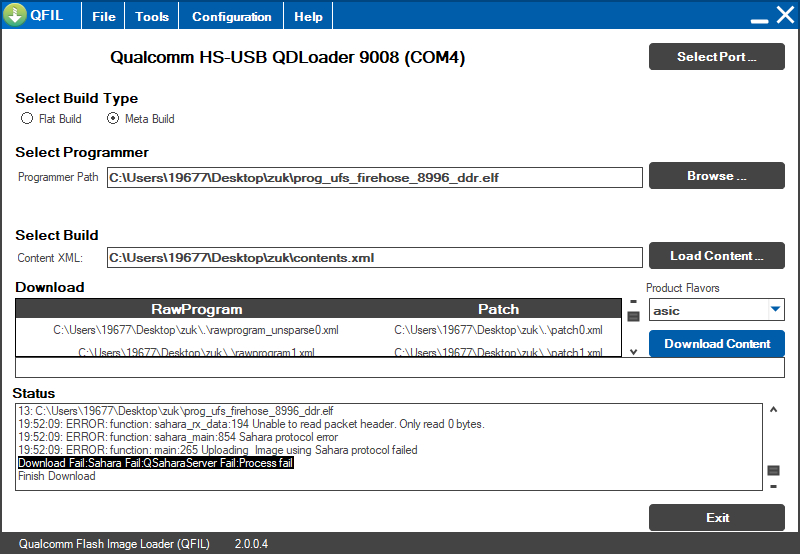Select the highlighted Download Fail Sahara Fail line

(156, 463)
